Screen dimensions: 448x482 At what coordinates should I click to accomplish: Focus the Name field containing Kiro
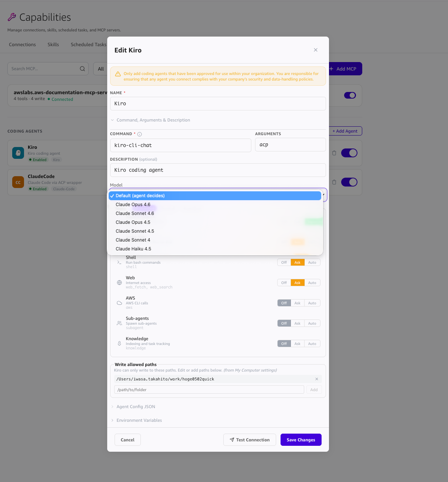click(x=218, y=103)
